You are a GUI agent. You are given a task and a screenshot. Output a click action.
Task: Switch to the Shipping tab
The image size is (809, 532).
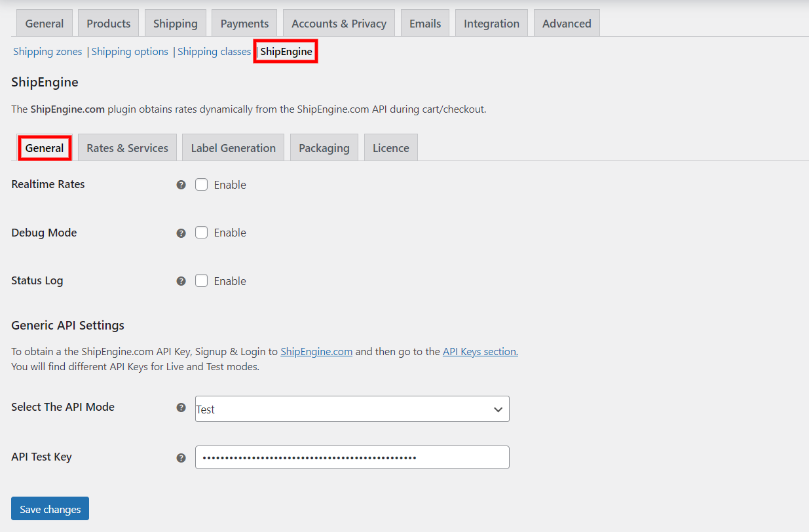click(x=176, y=24)
